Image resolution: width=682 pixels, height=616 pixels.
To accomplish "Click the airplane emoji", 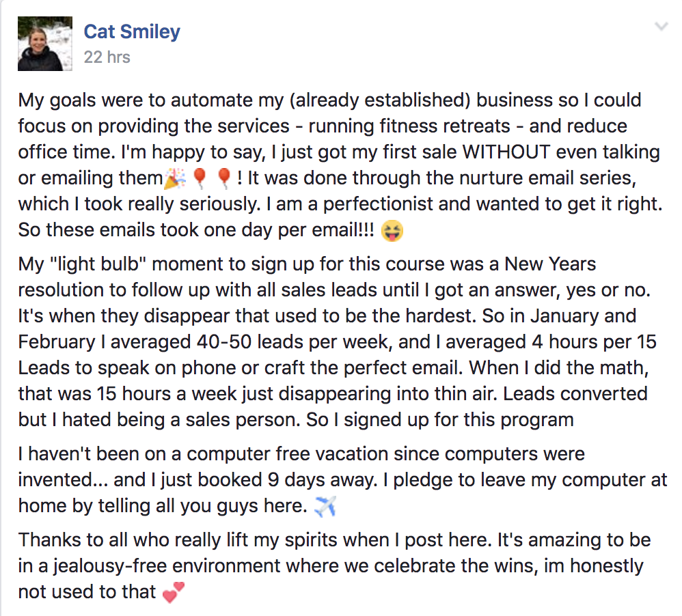I will [x=324, y=507].
